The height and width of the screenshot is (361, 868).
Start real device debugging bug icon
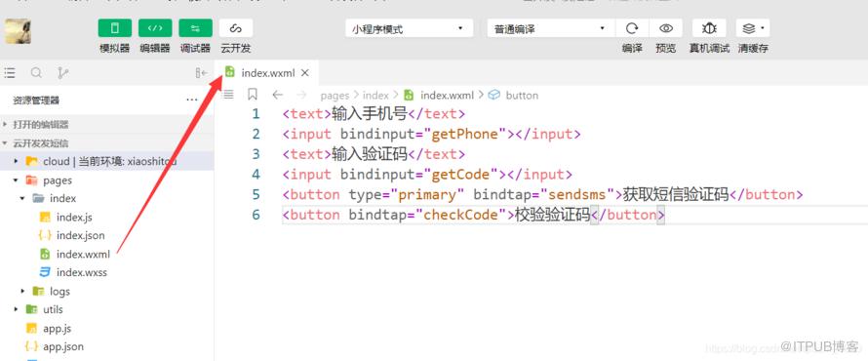(709, 28)
